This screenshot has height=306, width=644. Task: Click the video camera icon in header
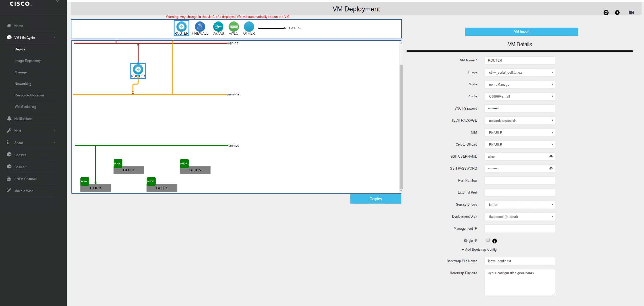631,13
